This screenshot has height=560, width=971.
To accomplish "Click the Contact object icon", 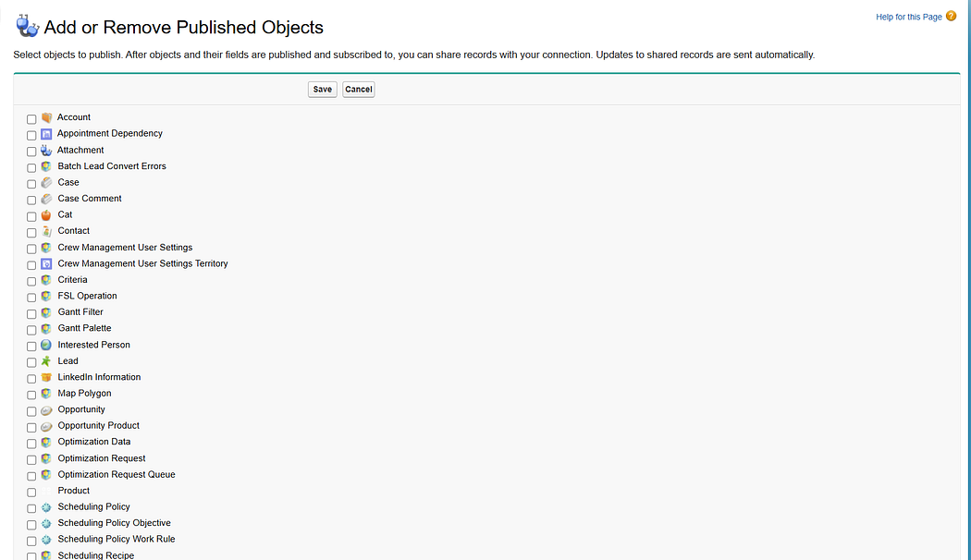I will 46,231.
